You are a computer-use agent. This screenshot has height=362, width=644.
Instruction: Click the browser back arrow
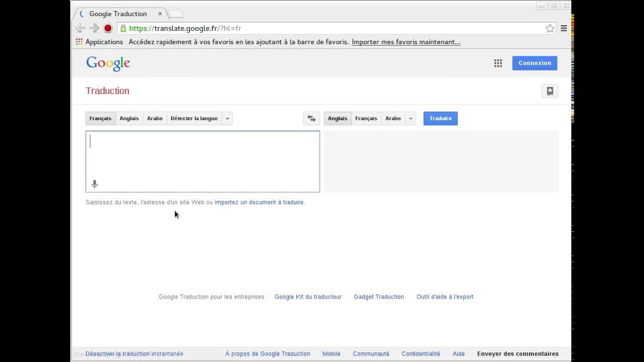pyautogui.click(x=80, y=28)
